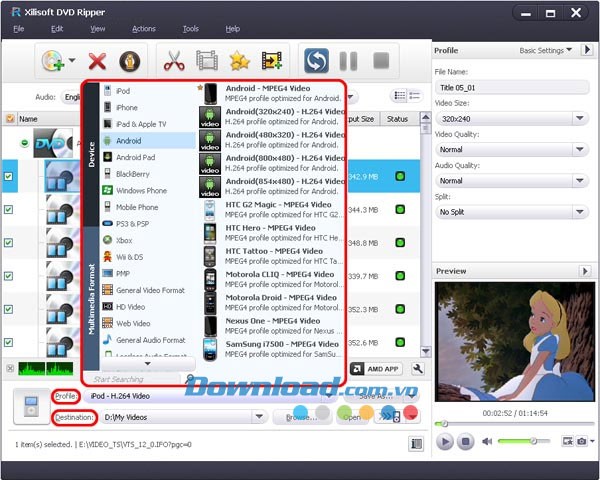600x480 pixels.
Task: Open the Edit menu
Action: [57, 29]
